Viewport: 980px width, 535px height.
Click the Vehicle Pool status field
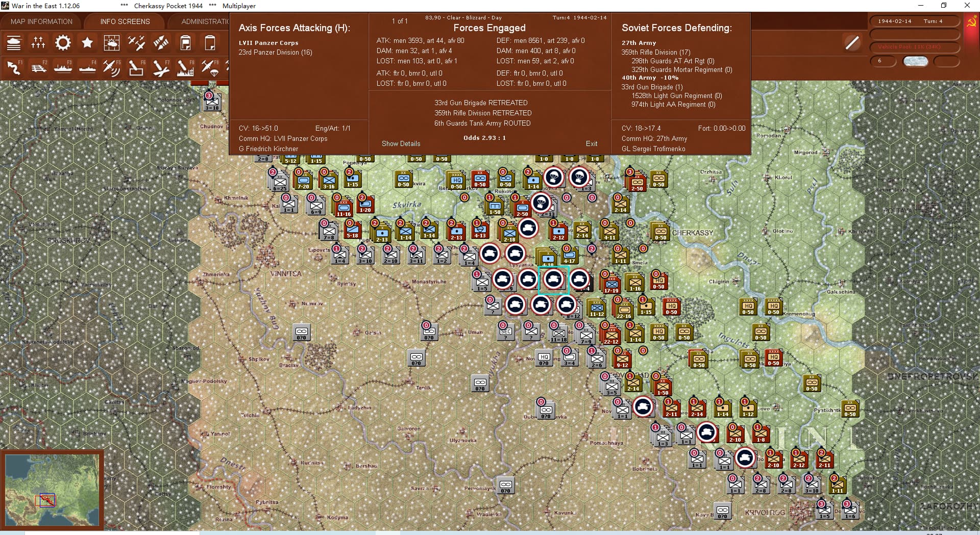pos(915,47)
